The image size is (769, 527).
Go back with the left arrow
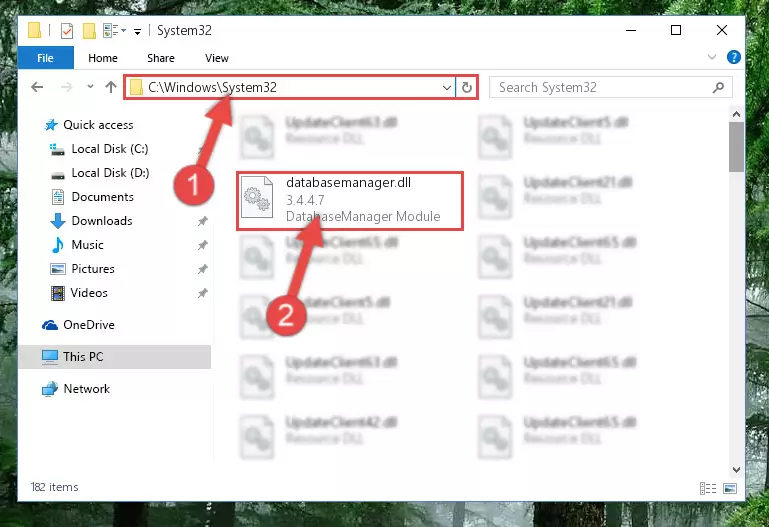37,87
